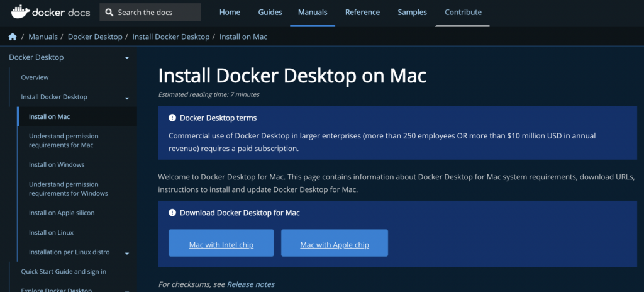This screenshot has height=292, width=644.
Task: Click the home icon in breadcrumb
Action: [12, 37]
